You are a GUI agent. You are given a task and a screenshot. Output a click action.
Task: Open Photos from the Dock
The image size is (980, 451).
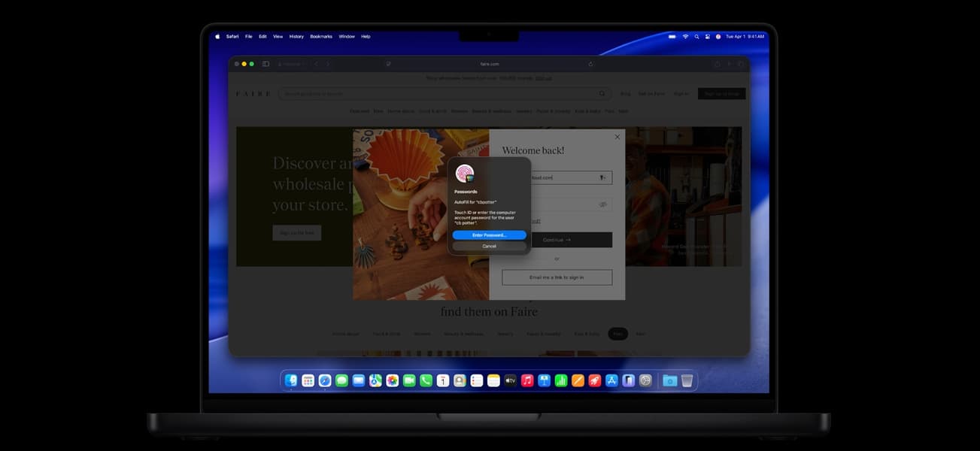point(392,381)
